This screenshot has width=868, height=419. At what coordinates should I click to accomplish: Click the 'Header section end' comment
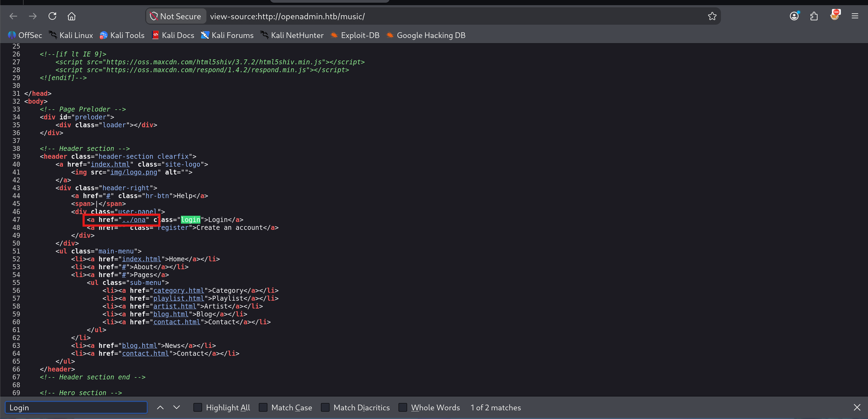(x=93, y=377)
